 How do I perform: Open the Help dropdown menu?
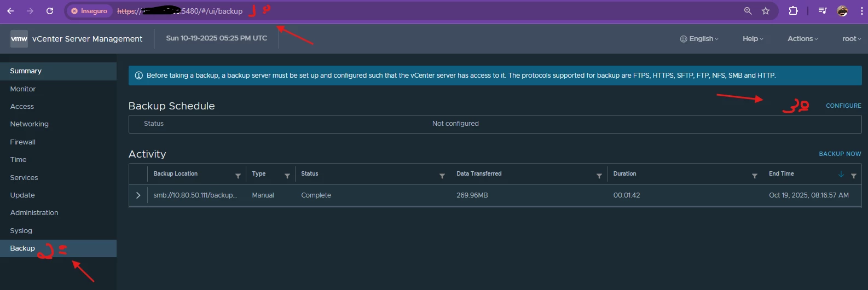(x=753, y=39)
